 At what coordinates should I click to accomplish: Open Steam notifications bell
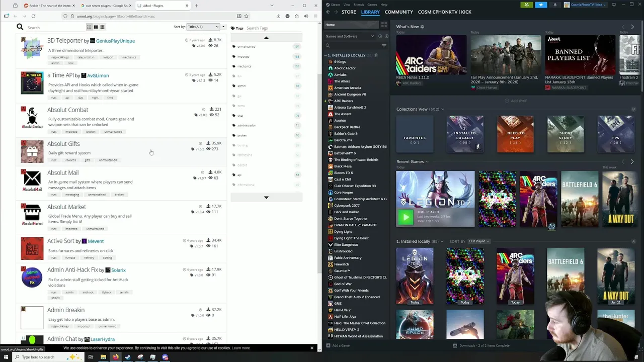pos(555,5)
